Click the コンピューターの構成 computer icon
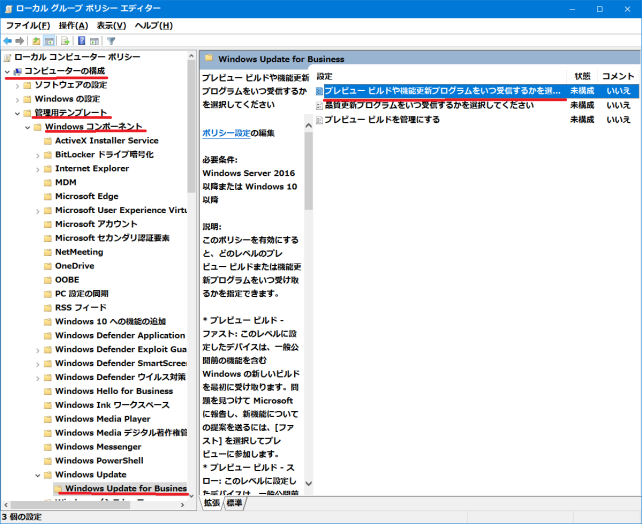Screen dimensions: 642x524 17,72
